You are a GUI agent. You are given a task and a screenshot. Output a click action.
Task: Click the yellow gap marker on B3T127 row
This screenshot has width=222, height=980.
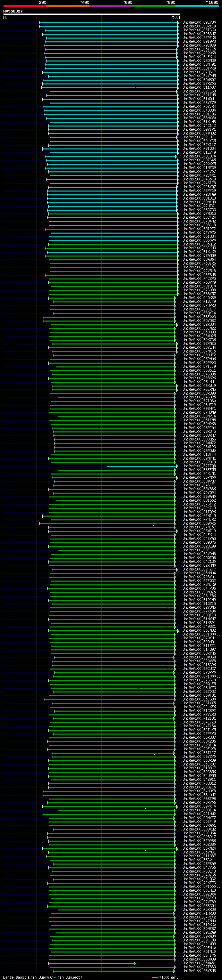pyautogui.click(x=154, y=754)
